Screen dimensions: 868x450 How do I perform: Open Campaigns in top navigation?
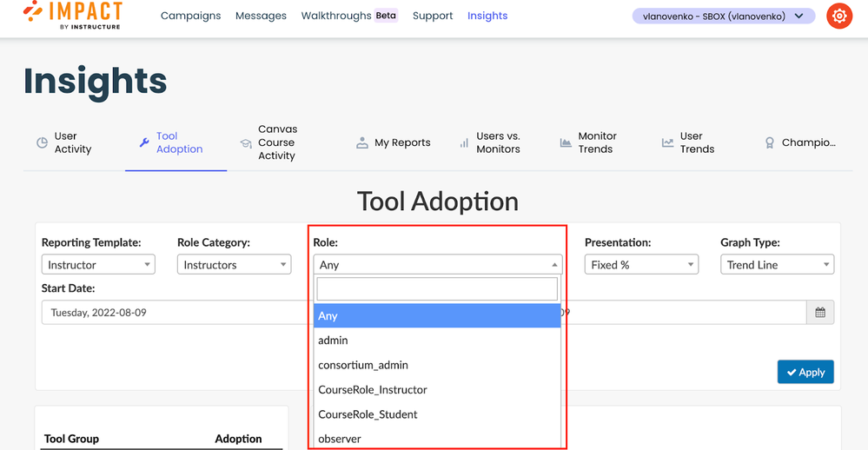[190, 16]
